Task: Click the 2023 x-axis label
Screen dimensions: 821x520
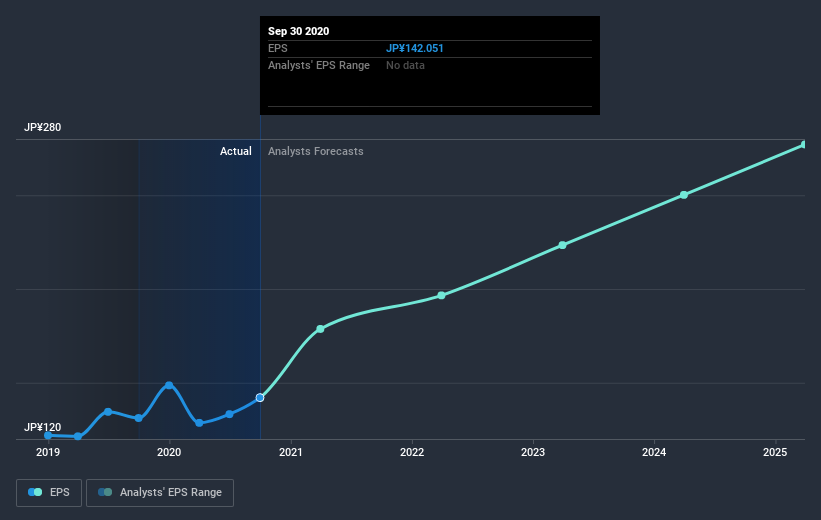Action: click(x=533, y=452)
